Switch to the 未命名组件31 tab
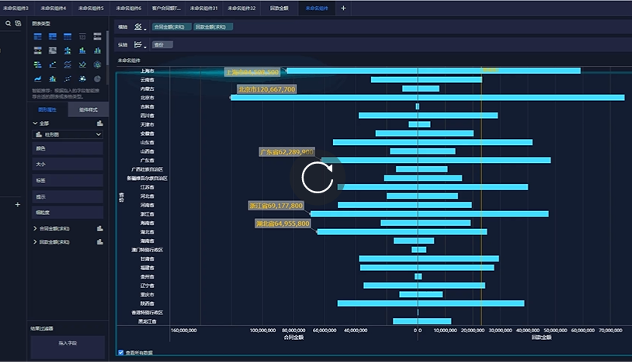This screenshot has width=632, height=364. [203, 8]
